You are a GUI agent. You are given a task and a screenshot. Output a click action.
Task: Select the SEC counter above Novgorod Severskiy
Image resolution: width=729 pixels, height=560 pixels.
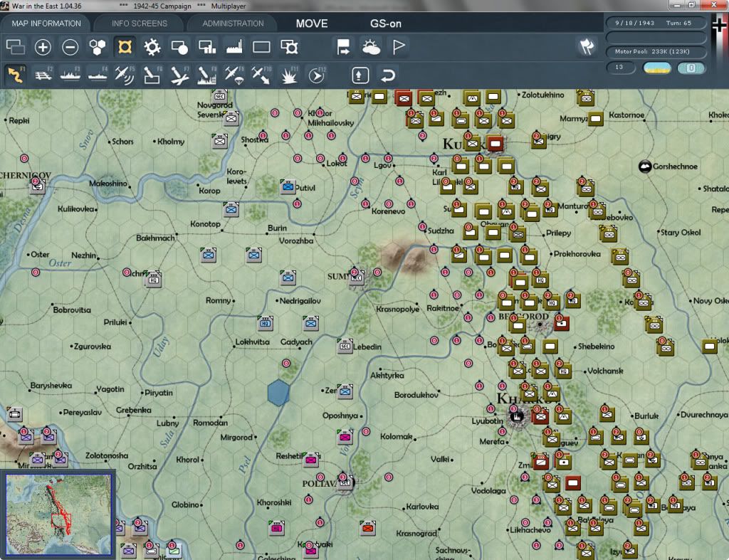pos(220,96)
